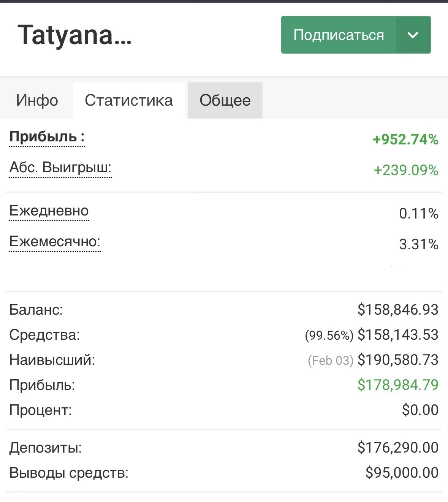Click the Feb 03 highest date
Screen dimensions: 448x502
click(330, 360)
